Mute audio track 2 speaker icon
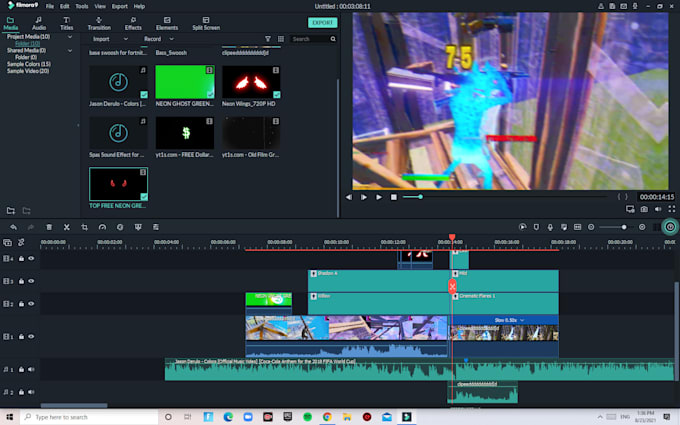680x425 pixels. pyautogui.click(x=31, y=392)
